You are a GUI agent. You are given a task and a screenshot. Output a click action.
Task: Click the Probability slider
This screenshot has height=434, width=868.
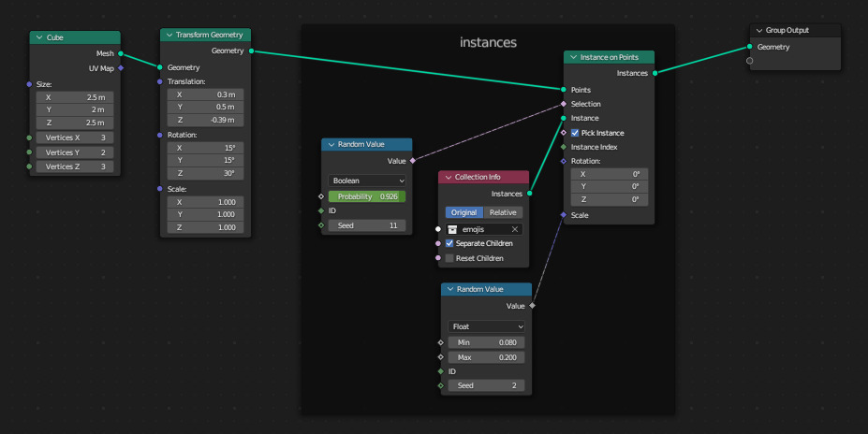click(x=366, y=196)
